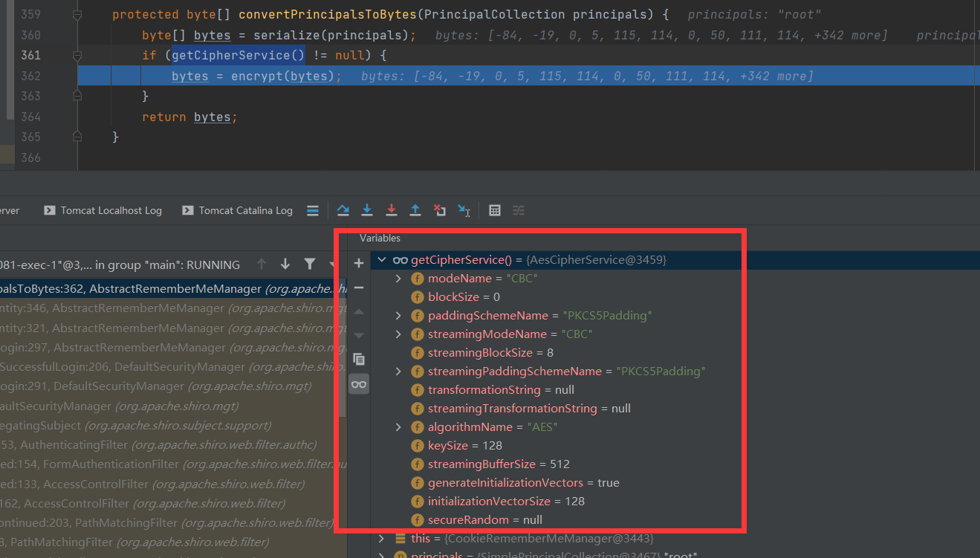The height and width of the screenshot is (558, 980).
Task: Click the fold marker at line 363
Action: [77, 96]
